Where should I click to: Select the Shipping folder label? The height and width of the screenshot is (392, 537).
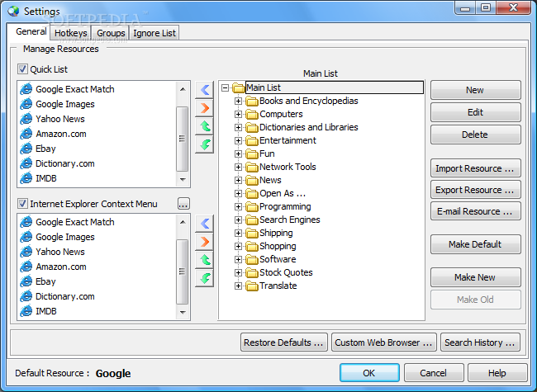pyautogui.click(x=276, y=234)
